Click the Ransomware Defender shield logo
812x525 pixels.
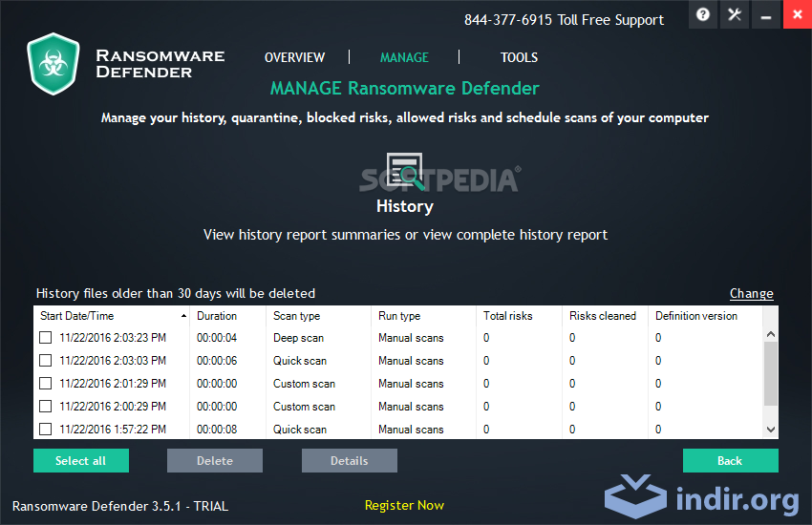click(53, 64)
